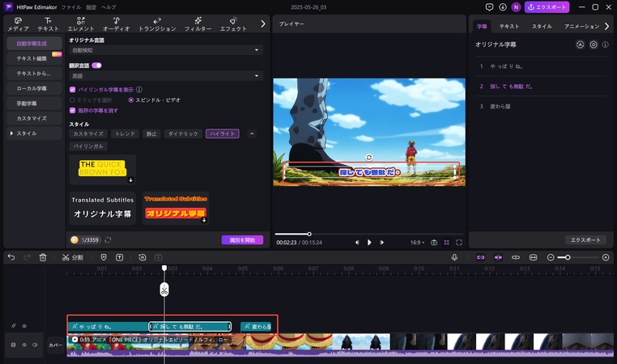Select the red Translated Subtitles style preset
Image resolution: width=617 pixels, height=364 pixels.
(x=176, y=209)
